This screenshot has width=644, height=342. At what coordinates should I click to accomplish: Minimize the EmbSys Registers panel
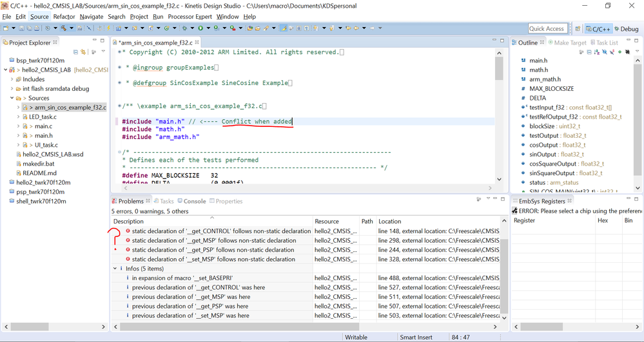click(629, 198)
